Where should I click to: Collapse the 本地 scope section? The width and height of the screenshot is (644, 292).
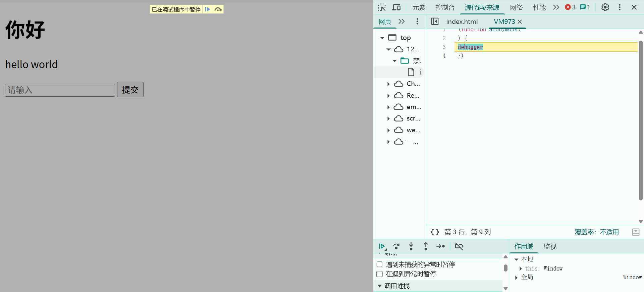[x=517, y=259]
